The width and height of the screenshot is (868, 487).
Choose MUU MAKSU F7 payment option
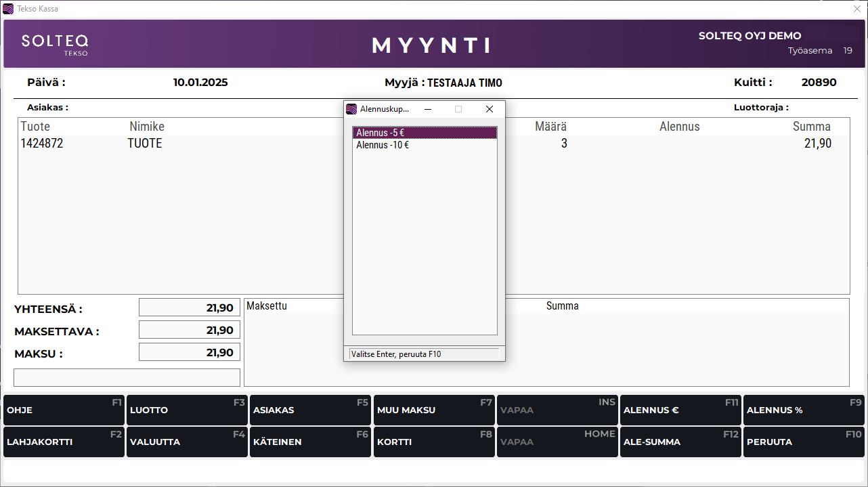pyautogui.click(x=433, y=410)
